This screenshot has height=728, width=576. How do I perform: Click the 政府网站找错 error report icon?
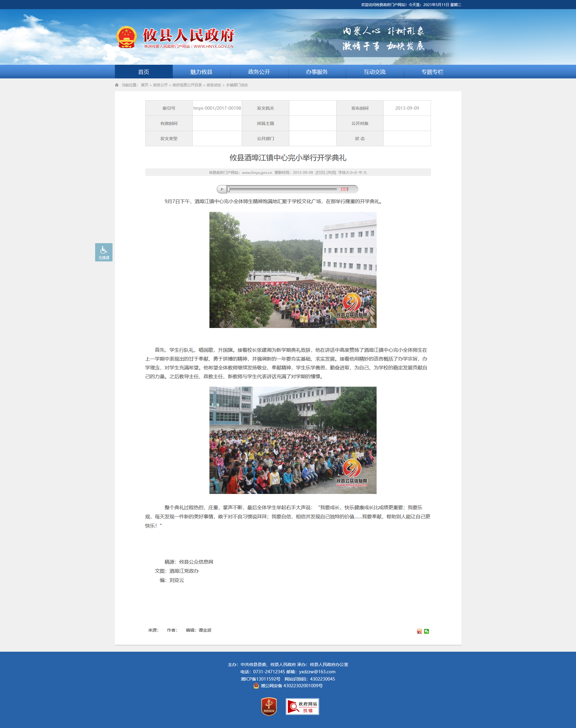pyautogui.click(x=302, y=706)
